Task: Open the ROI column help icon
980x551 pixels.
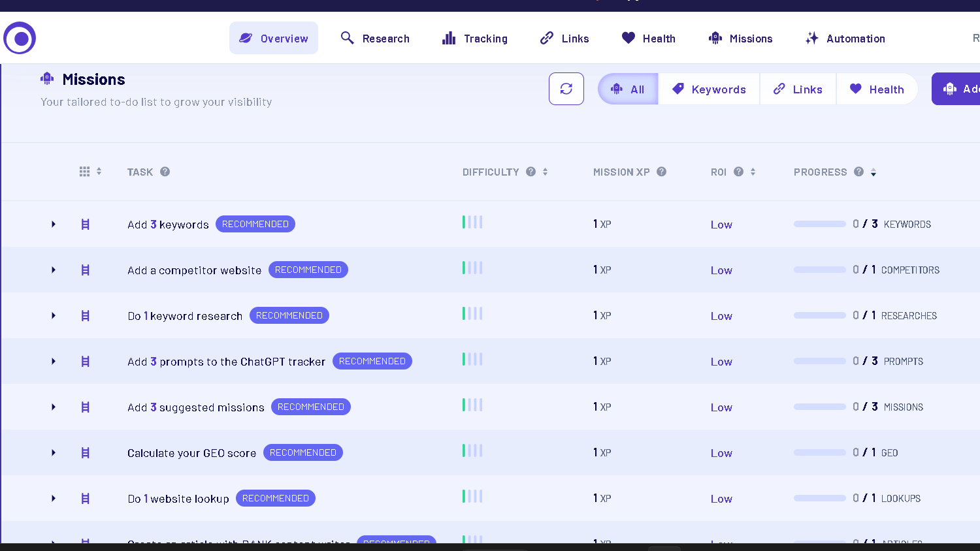Action: [739, 172]
